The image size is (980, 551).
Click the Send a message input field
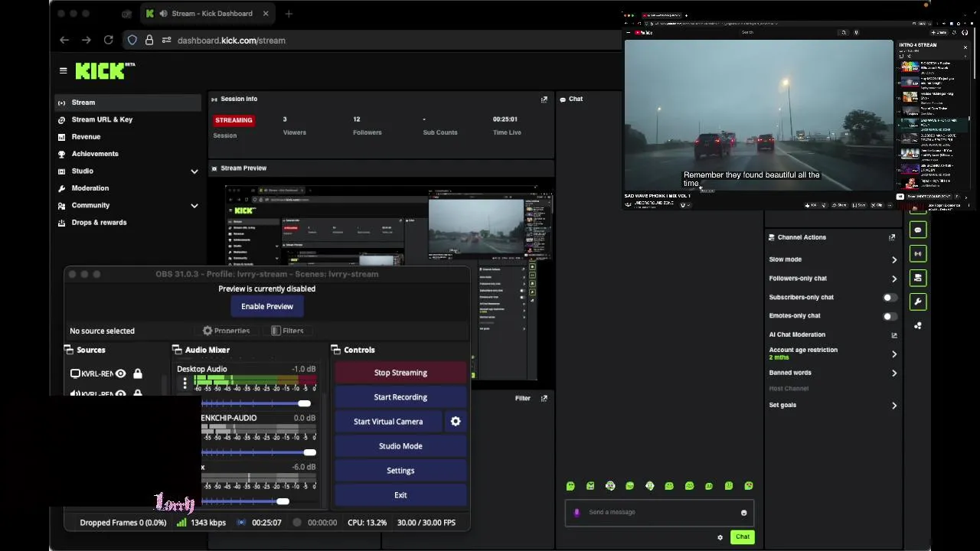(659, 513)
